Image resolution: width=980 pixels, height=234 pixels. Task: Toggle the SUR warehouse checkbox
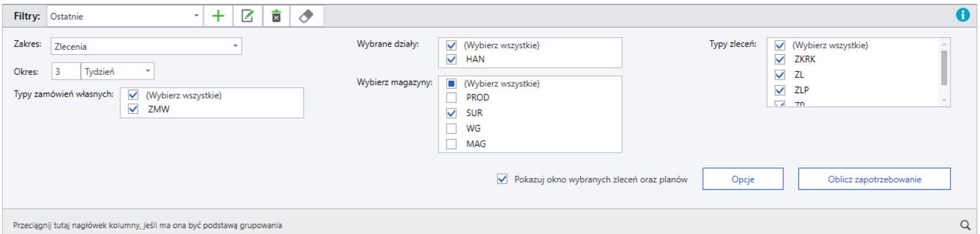click(x=451, y=113)
